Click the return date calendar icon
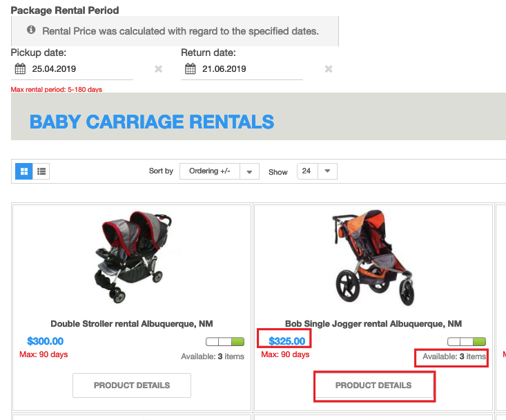This screenshot has width=506, height=420. pyautogui.click(x=191, y=69)
